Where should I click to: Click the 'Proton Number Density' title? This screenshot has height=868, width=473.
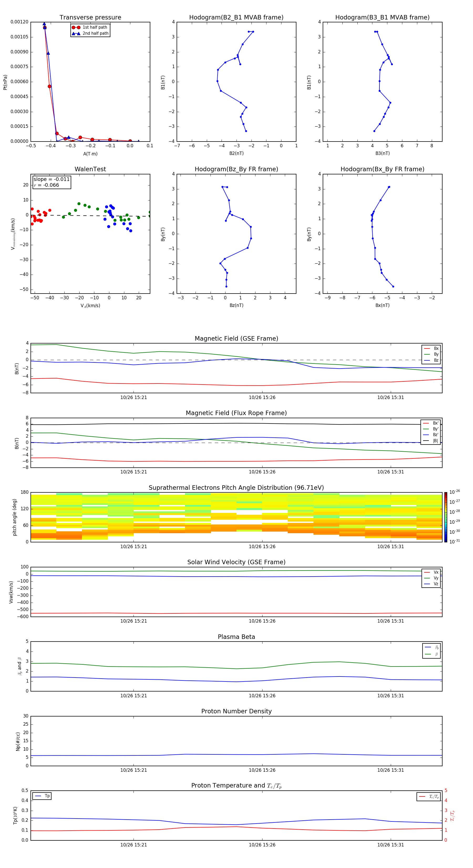click(236, 711)
